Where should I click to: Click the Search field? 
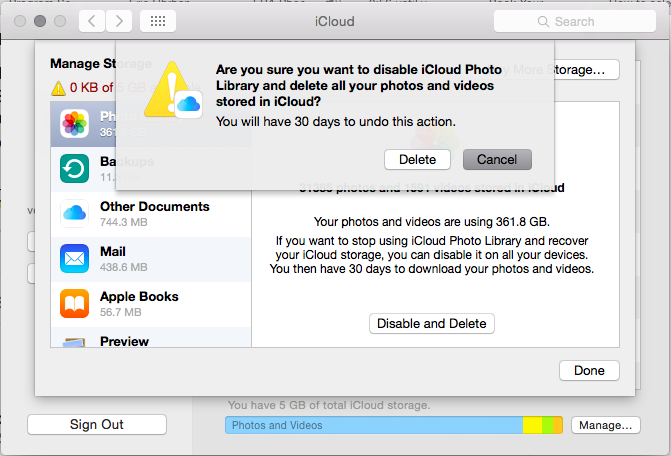coord(575,21)
